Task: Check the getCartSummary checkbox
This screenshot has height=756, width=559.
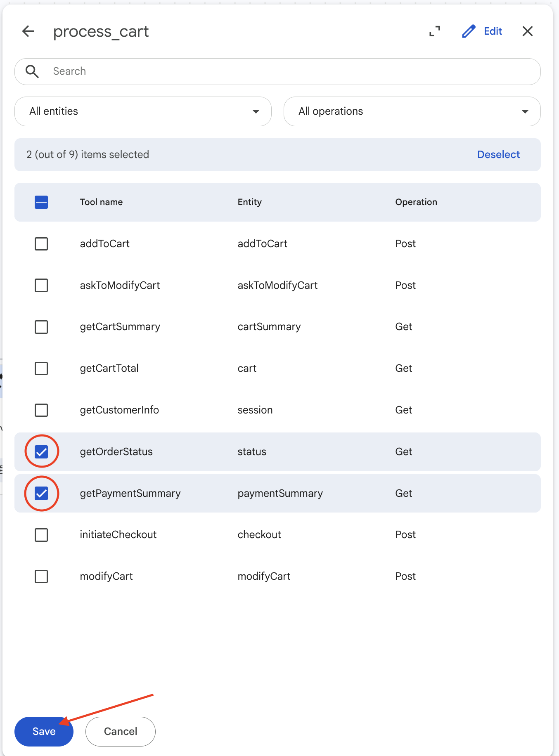Action: point(41,327)
